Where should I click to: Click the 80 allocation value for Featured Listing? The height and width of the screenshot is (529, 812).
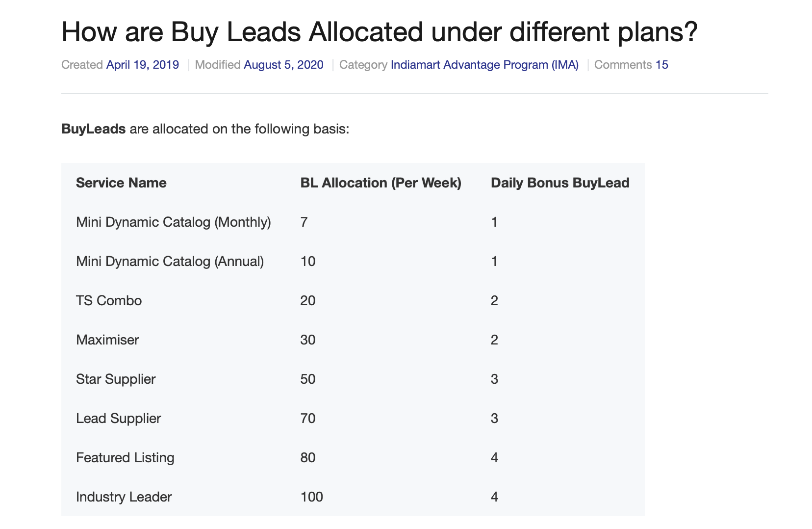tap(308, 457)
